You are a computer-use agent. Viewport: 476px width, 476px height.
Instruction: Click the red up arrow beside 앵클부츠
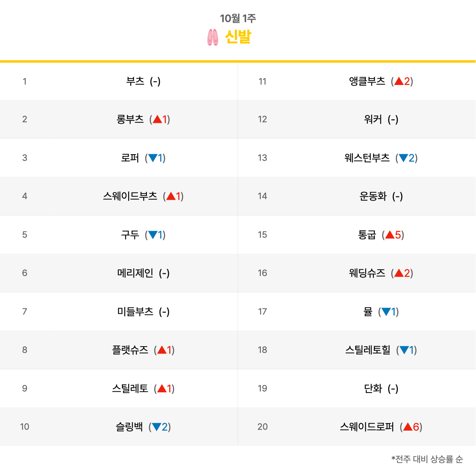point(399,81)
